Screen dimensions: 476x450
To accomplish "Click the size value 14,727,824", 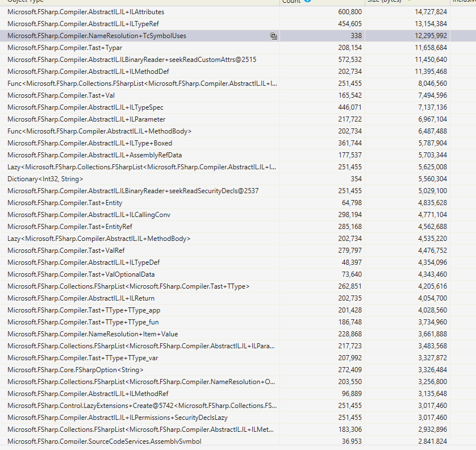I will [x=431, y=12].
